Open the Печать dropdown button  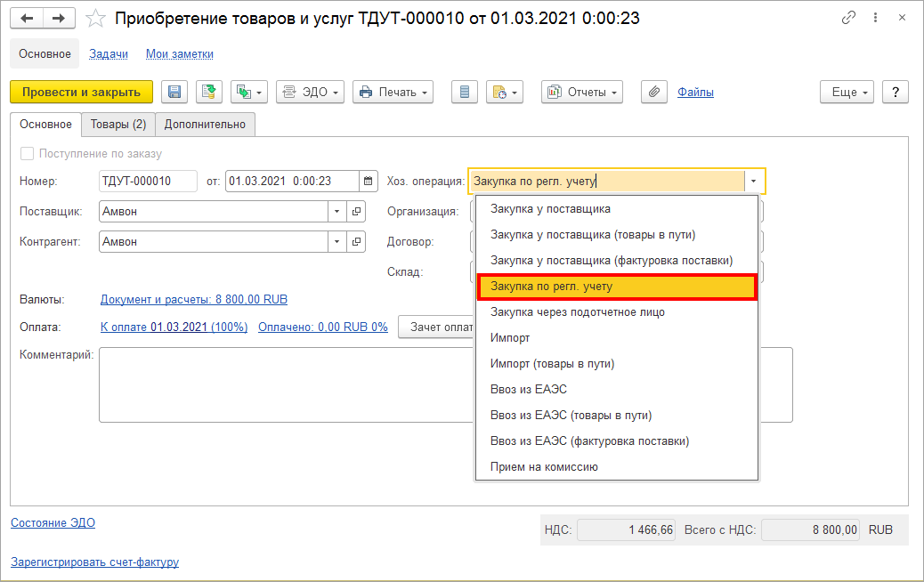tap(393, 92)
